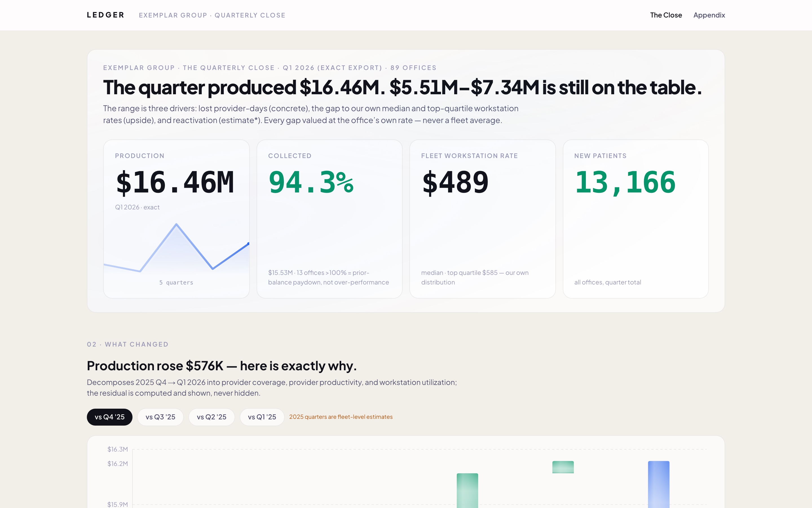Click the 'Production rose $576K' heading
The width and height of the screenshot is (812, 508).
click(x=222, y=365)
